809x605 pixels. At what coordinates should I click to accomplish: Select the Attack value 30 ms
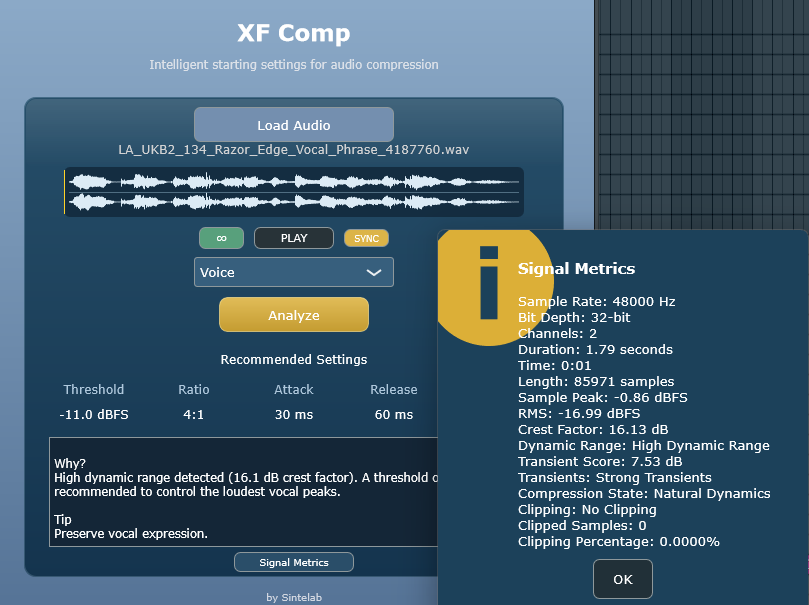tap(294, 415)
